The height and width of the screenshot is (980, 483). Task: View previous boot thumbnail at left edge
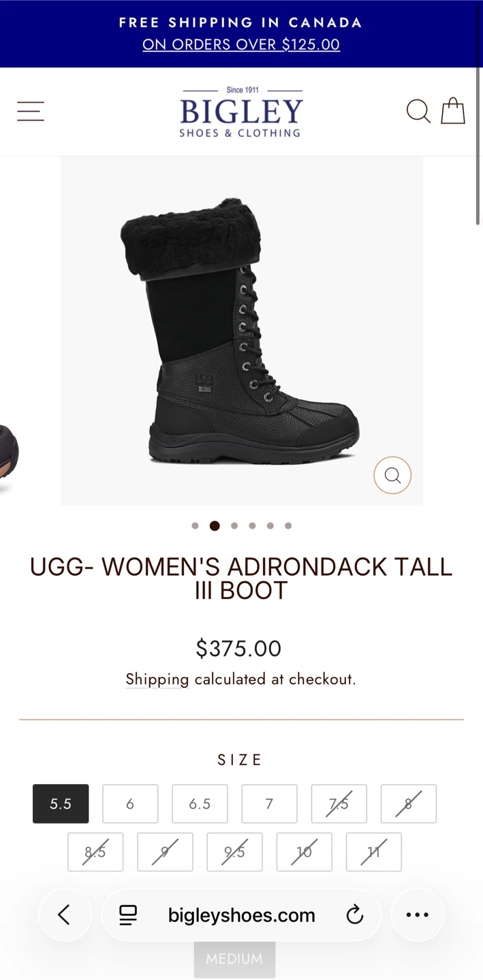pos(9,452)
